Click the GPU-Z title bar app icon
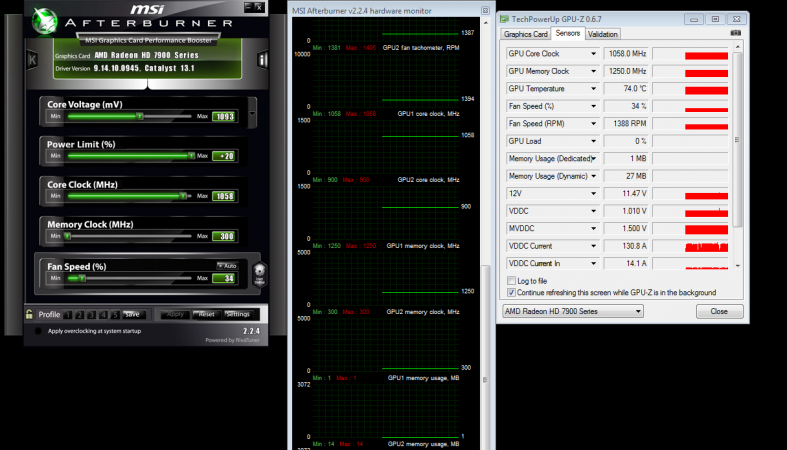 click(504, 19)
